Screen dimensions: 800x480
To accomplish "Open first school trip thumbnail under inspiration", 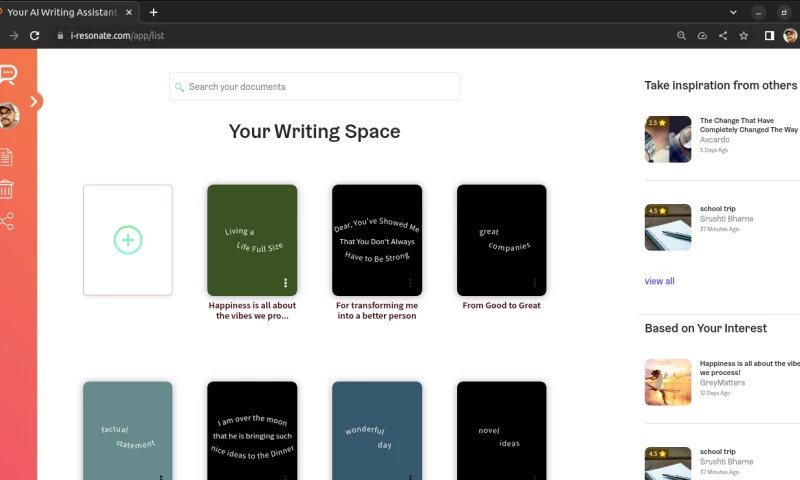I will pos(668,228).
